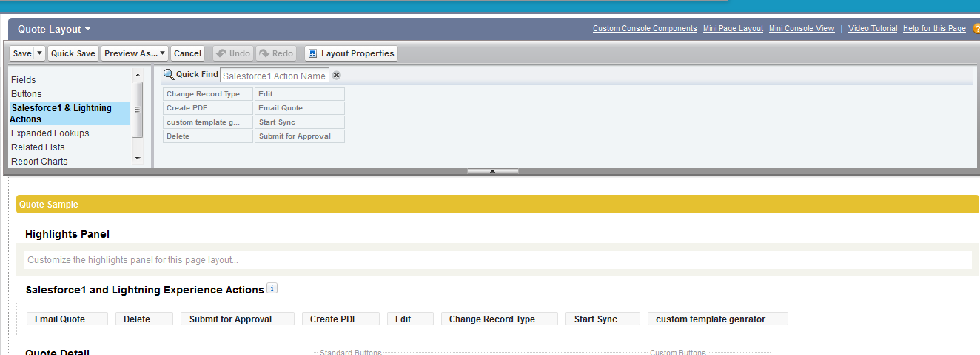Open Layout Properties
Screen dimensions: 980x355
[x=352, y=53]
